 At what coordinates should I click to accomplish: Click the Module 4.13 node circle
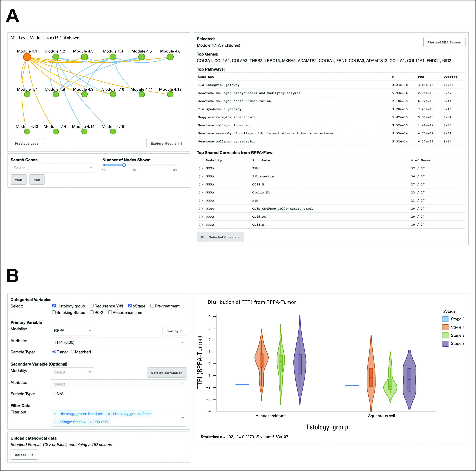pos(27,132)
